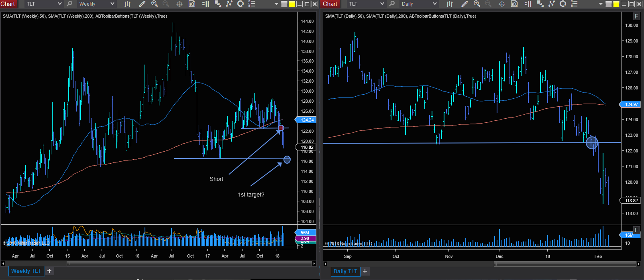Open chart trader icon on Weekly chart

(x=206, y=4)
